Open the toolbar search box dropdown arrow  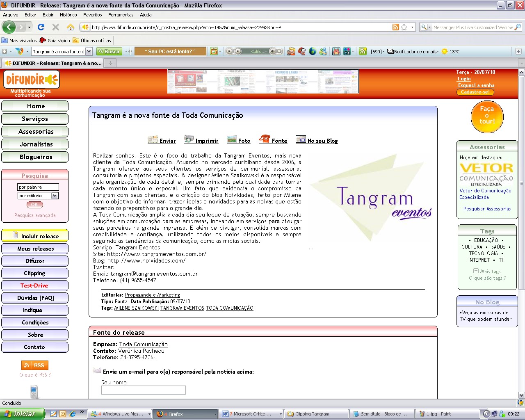[x=89, y=51]
